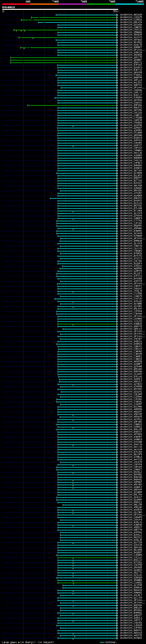Click the cyan ~100% identity legend segment

click(x=130, y=4)
